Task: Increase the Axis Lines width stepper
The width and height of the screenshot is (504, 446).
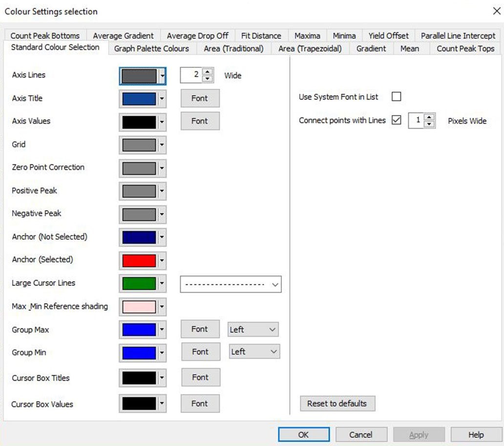Action: pos(208,72)
